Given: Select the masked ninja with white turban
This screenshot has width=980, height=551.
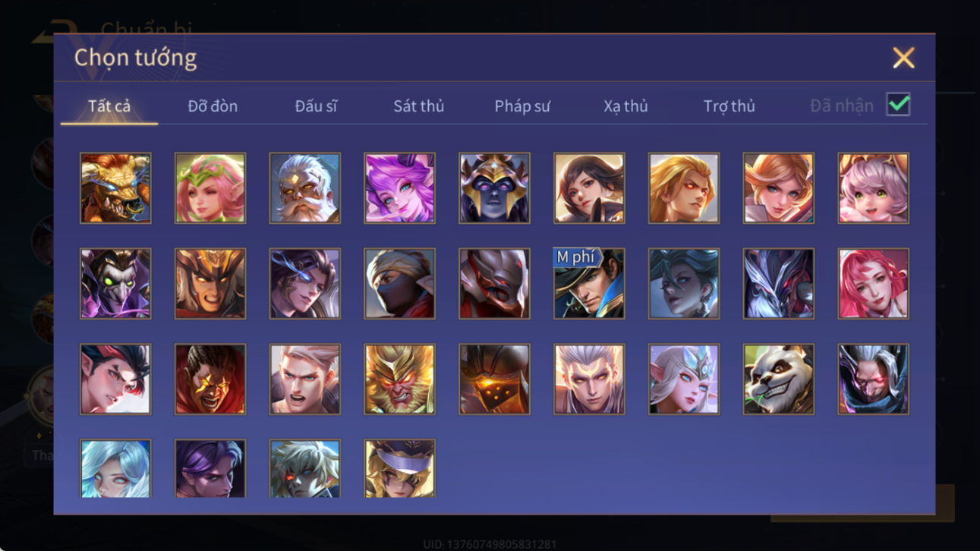Looking at the screenshot, I should coord(399,283).
